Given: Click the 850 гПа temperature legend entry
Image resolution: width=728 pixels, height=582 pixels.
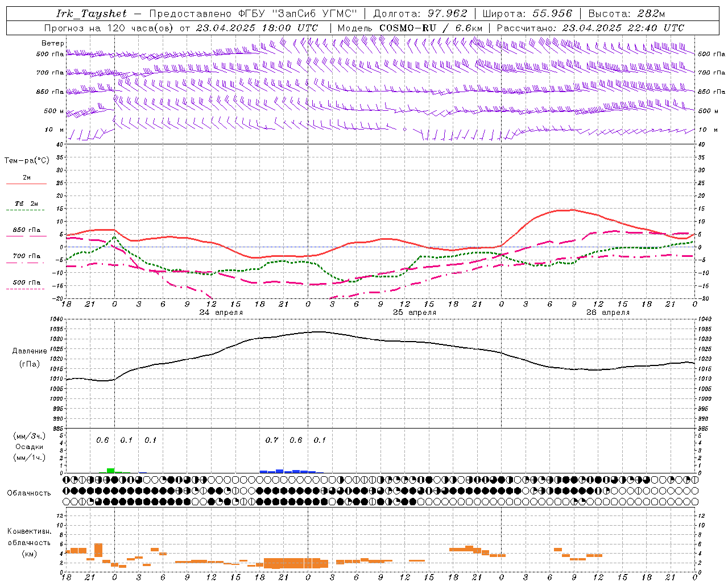Looking at the screenshot, I should [27, 230].
